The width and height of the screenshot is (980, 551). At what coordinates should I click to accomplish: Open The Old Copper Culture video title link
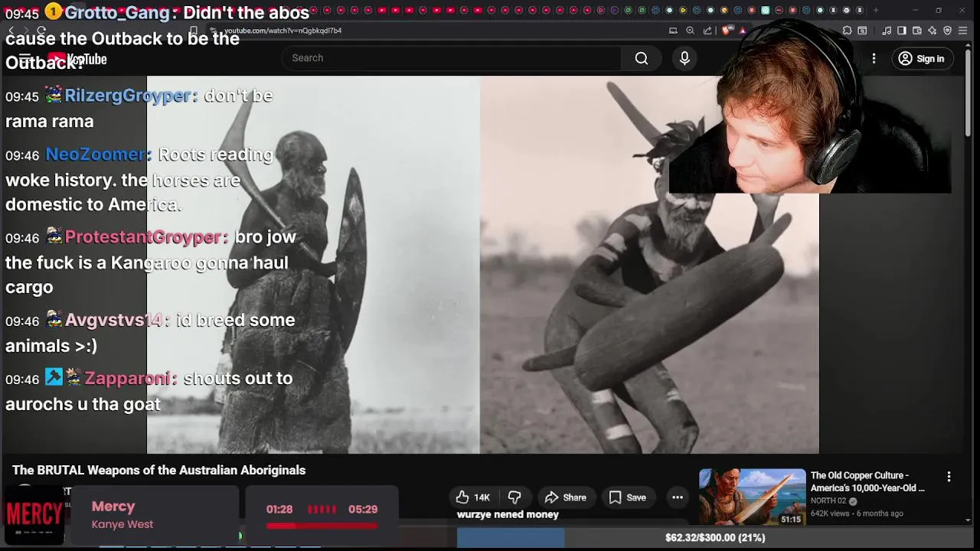pyautogui.click(x=867, y=481)
